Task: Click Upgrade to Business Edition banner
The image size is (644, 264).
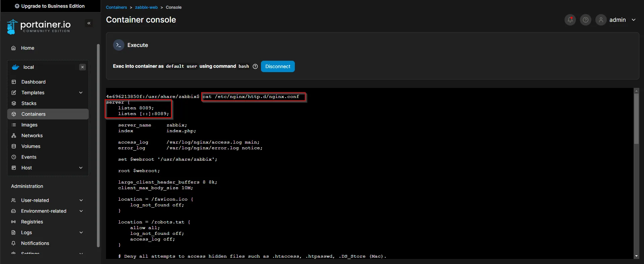Action: [50, 6]
